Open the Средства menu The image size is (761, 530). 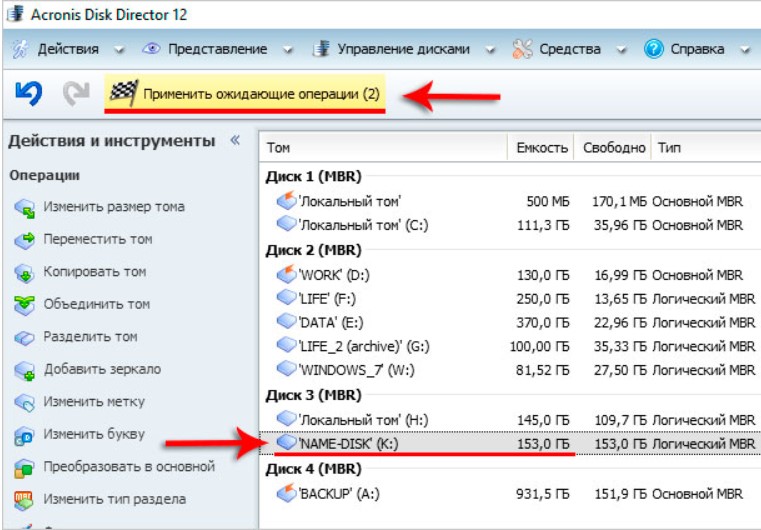click(570, 49)
